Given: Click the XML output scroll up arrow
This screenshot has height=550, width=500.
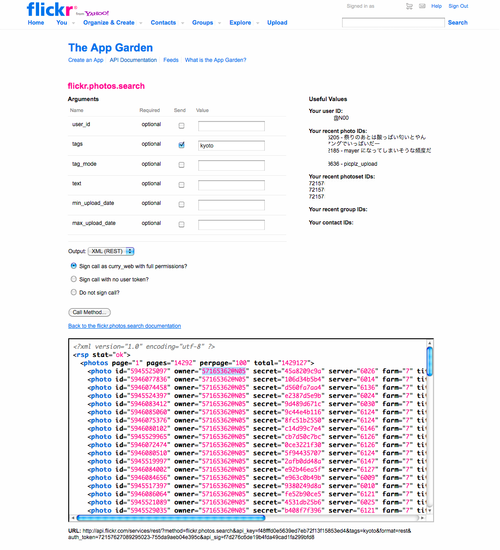Looking at the screenshot, I should click(x=429, y=343).
